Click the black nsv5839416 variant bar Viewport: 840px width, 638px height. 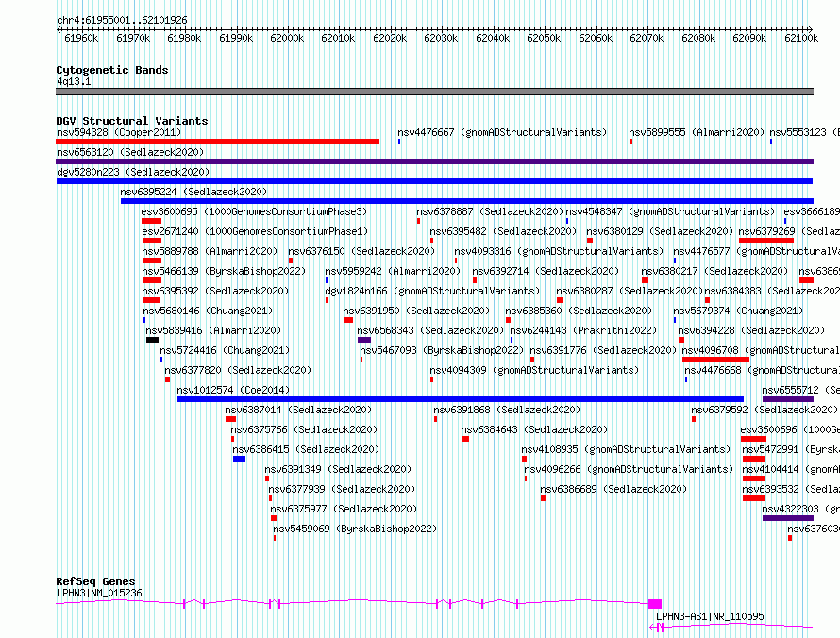point(152,340)
